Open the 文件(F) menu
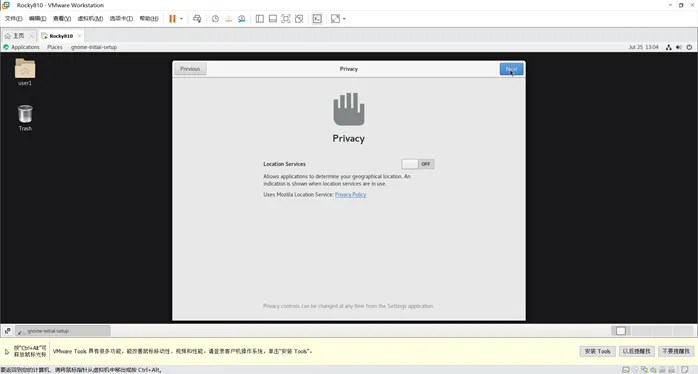 [13, 19]
